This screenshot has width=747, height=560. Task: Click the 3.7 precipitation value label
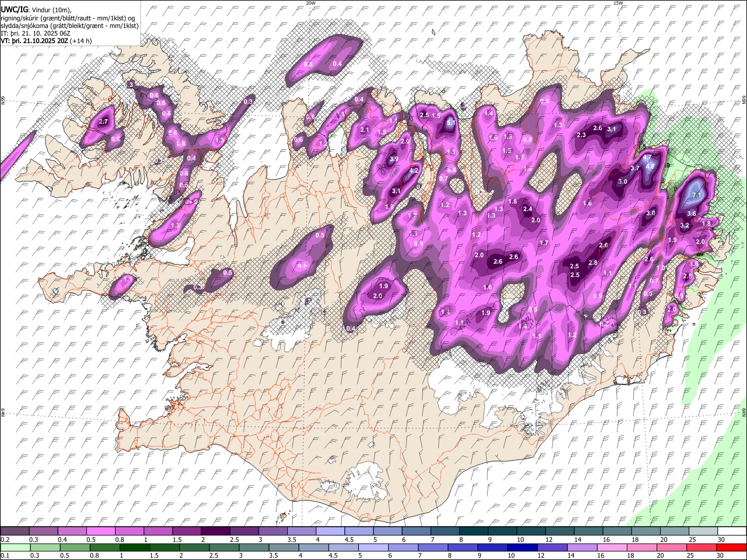(636, 168)
